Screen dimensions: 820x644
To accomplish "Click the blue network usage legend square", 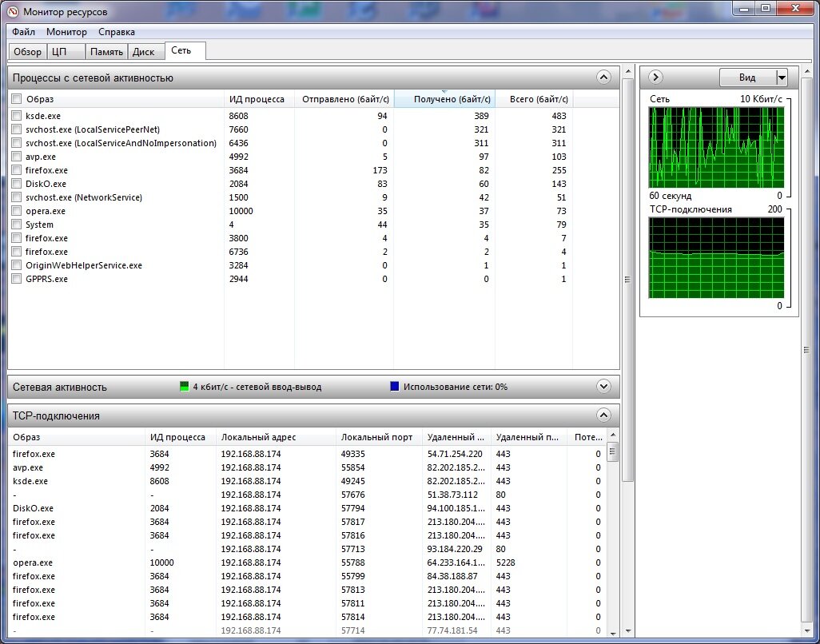I will click(x=395, y=387).
